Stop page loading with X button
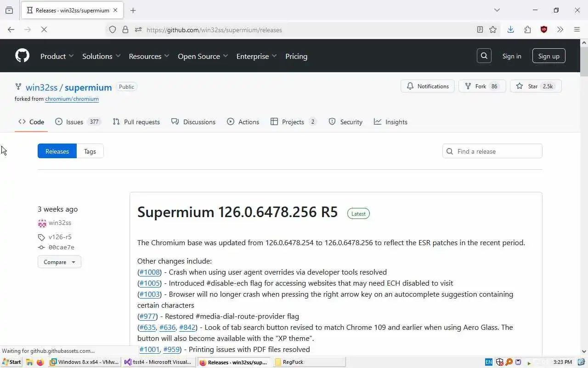588x368 pixels. [x=44, y=30]
